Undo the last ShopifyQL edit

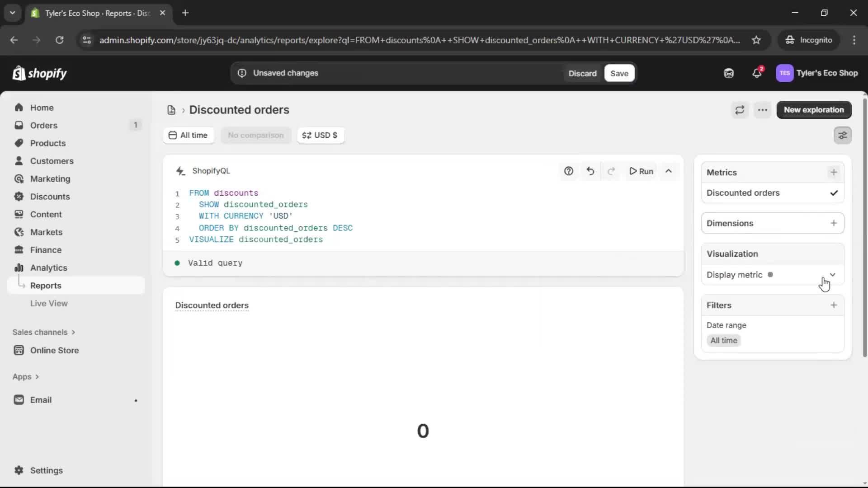[590, 171]
